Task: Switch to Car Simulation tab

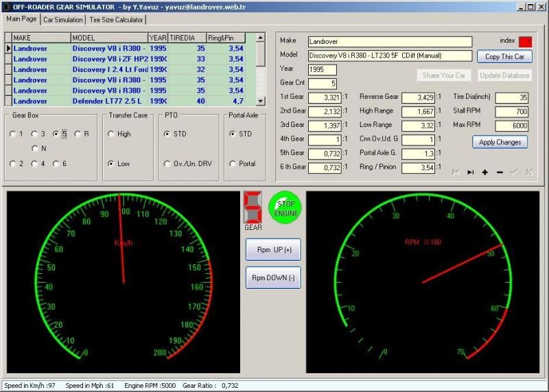Action: [63, 20]
